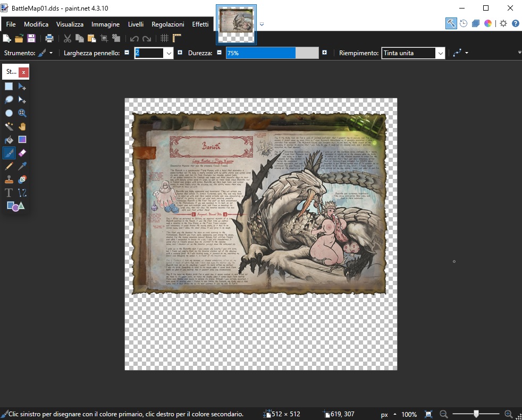Toggle the Tools window visibility
The width and height of the screenshot is (522, 420).
click(x=451, y=23)
